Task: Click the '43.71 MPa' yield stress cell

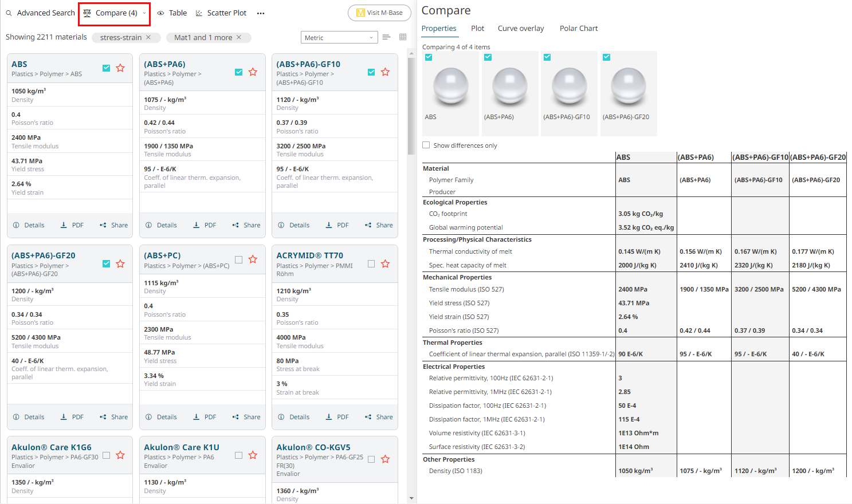Action: tap(634, 303)
